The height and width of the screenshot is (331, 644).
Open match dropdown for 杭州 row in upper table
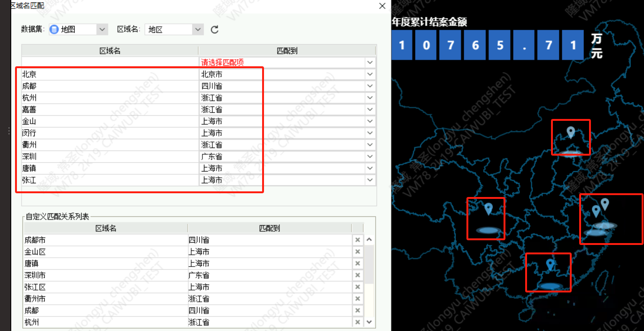point(370,98)
